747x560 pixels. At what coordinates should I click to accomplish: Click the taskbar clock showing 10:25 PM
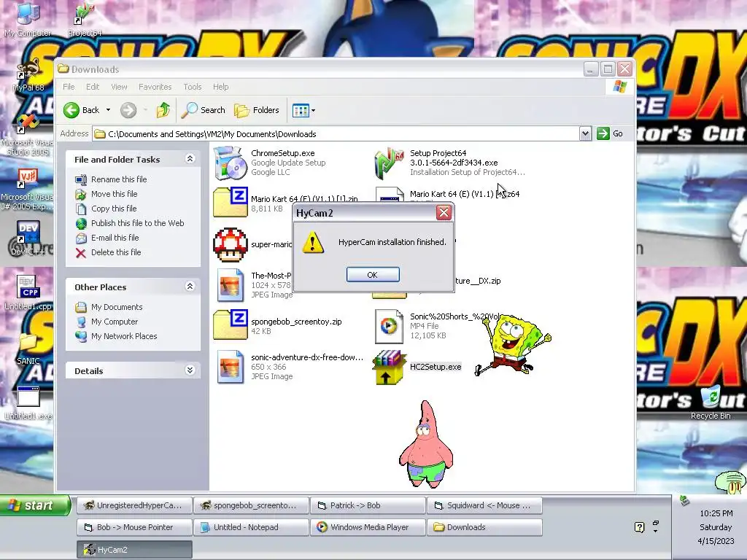716,513
